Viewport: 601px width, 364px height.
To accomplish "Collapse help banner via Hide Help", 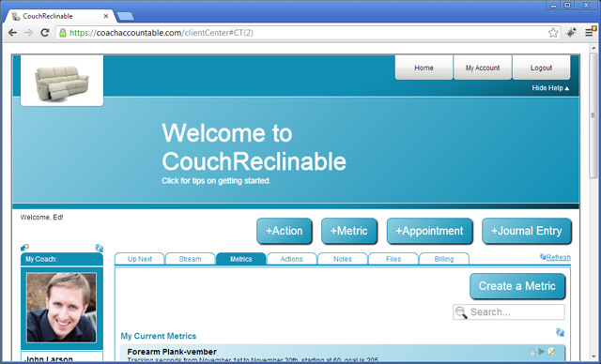I will (550, 88).
